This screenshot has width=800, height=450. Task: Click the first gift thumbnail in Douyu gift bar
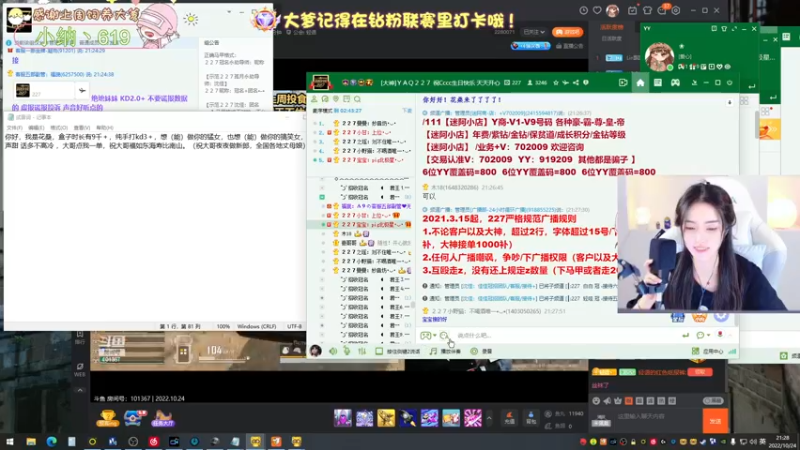point(342,418)
